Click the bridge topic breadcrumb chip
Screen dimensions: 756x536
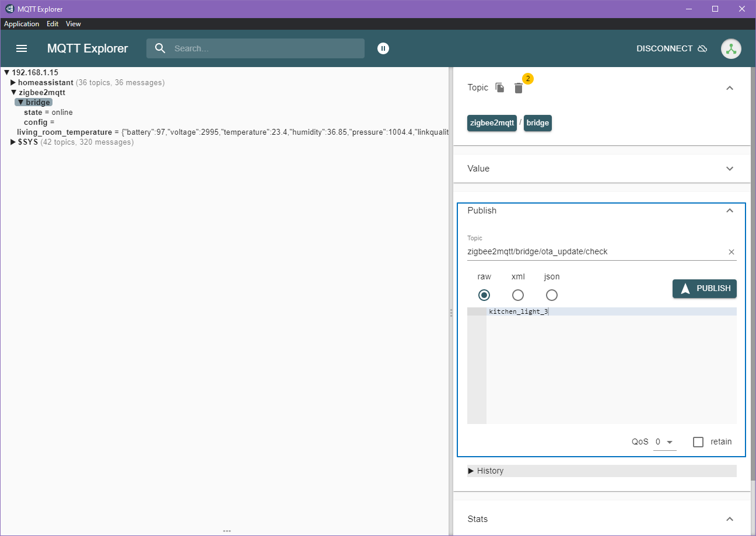point(537,123)
